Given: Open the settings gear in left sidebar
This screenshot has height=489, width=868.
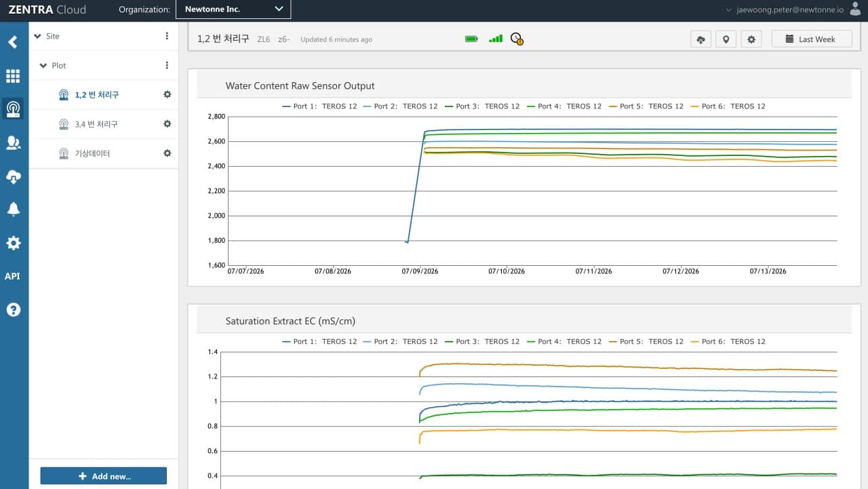Looking at the screenshot, I should point(13,243).
